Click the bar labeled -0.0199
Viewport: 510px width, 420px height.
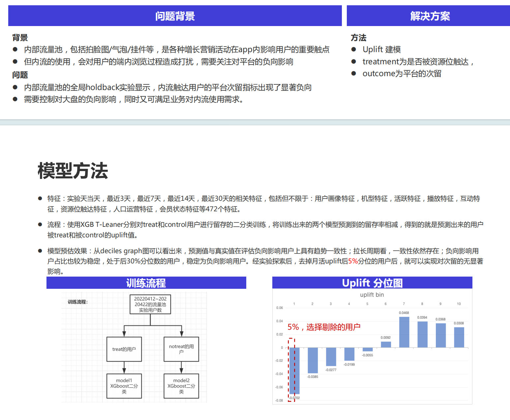point(349,354)
